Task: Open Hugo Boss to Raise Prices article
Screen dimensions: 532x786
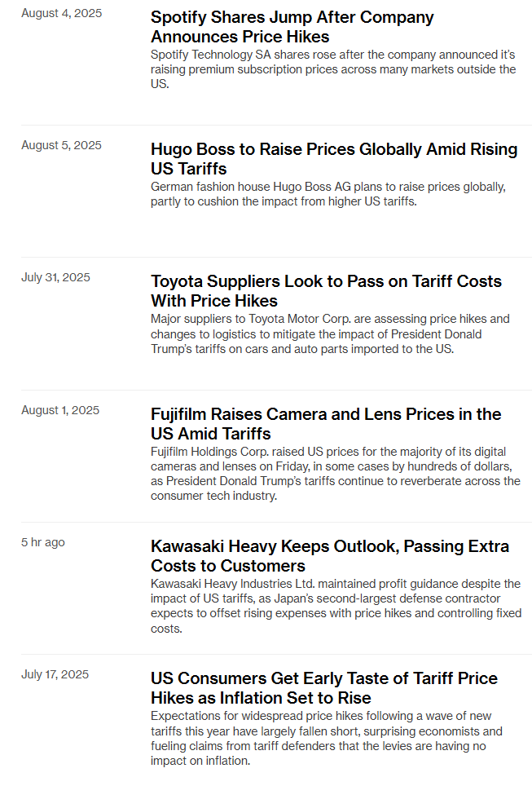Action: point(334,158)
